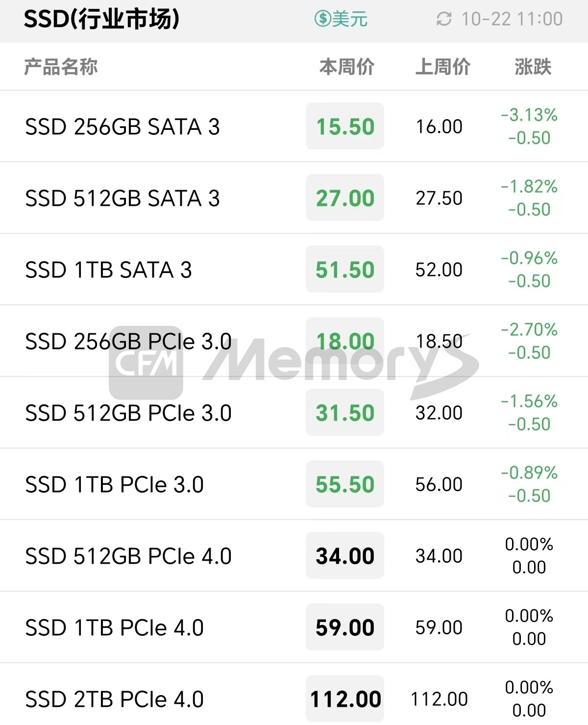Open the SSD 256GB SATA 3 row
Viewport: 588px width, 725px height.
pyautogui.click(x=294, y=126)
